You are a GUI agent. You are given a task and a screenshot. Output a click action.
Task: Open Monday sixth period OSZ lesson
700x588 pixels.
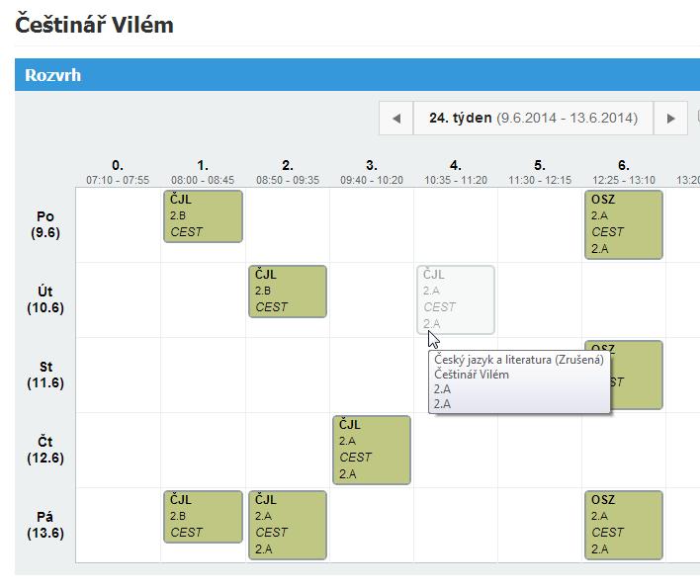pyautogui.click(x=623, y=224)
